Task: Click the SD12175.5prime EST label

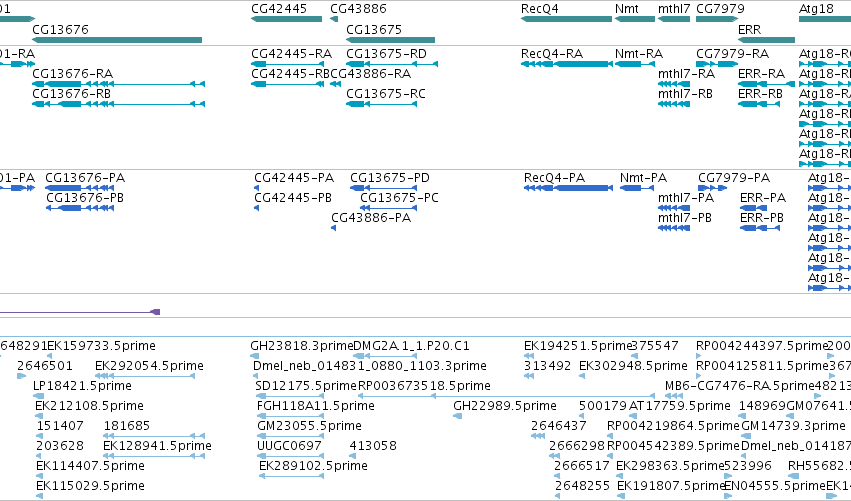Action: pyautogui.click(x=306, y=386)
